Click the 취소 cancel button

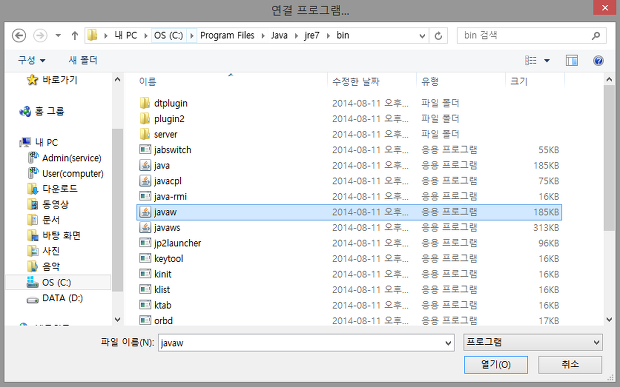pos(570,364)
